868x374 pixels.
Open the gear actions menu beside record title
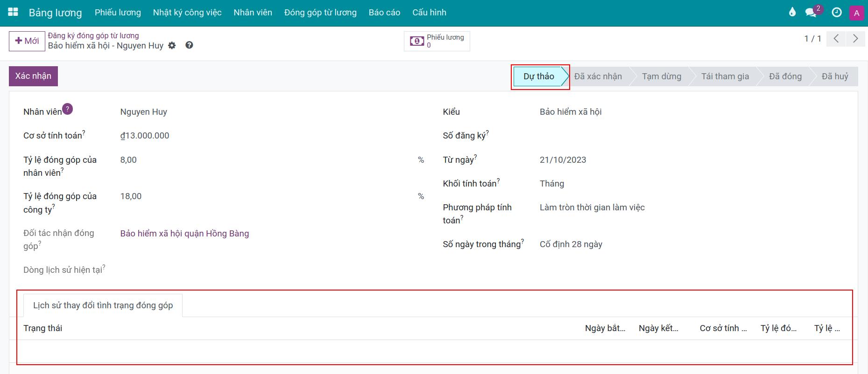pyautogui.click(x=172, y=45)
